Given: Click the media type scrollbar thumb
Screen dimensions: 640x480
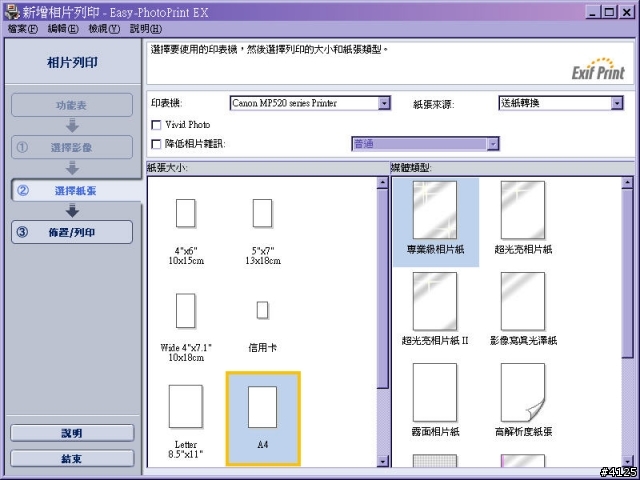Looking at the screenshot, I should (627, 273).
